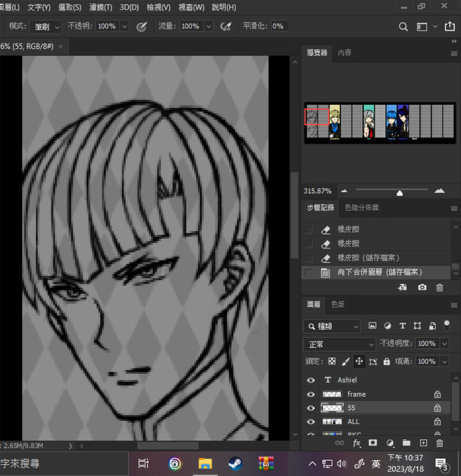Screen dimensions: 461x476
Task: Hide the frame layer
Action: (311, 394)
